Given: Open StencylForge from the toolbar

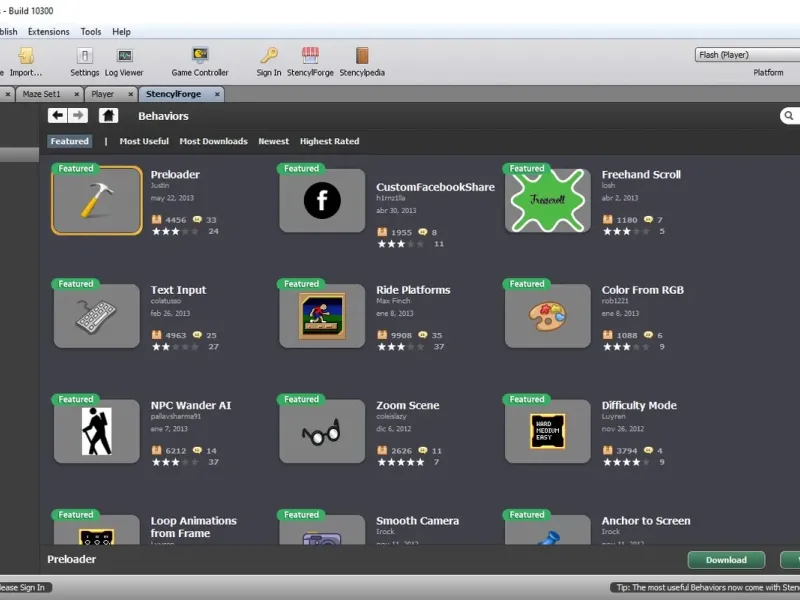Looking at the screenshot, I should (x=310, y=62).
